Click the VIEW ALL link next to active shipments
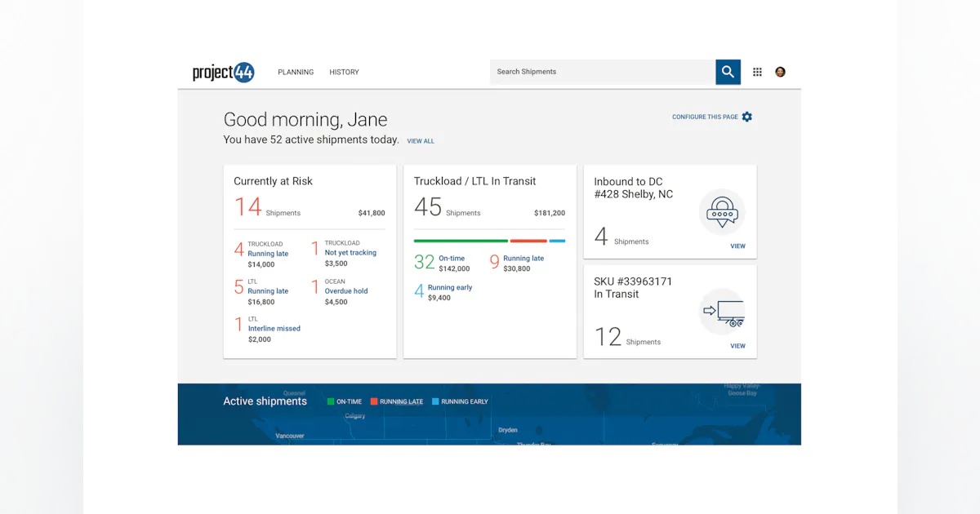Screen dimensions: 980x514 point(421,140)
